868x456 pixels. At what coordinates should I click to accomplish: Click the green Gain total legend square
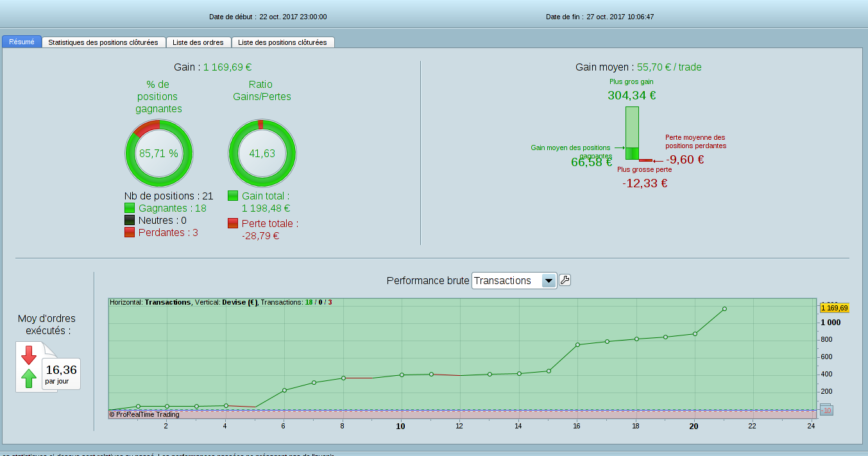click(233, 196)
